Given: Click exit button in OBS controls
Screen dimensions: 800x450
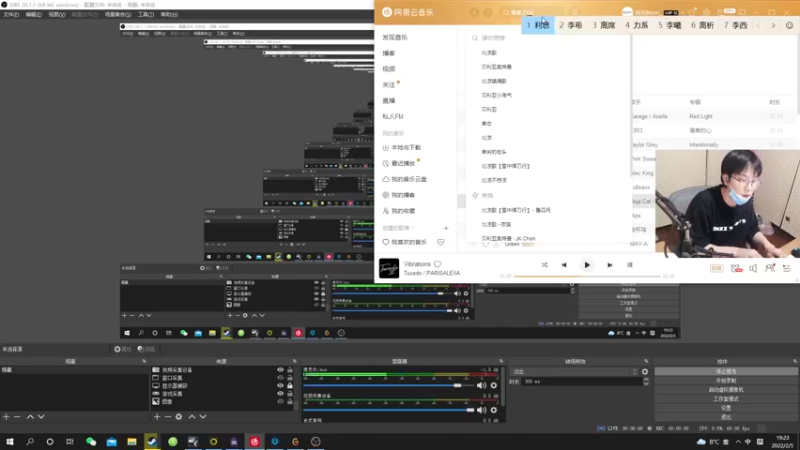Looking at the screenshot, I should 726,417.
